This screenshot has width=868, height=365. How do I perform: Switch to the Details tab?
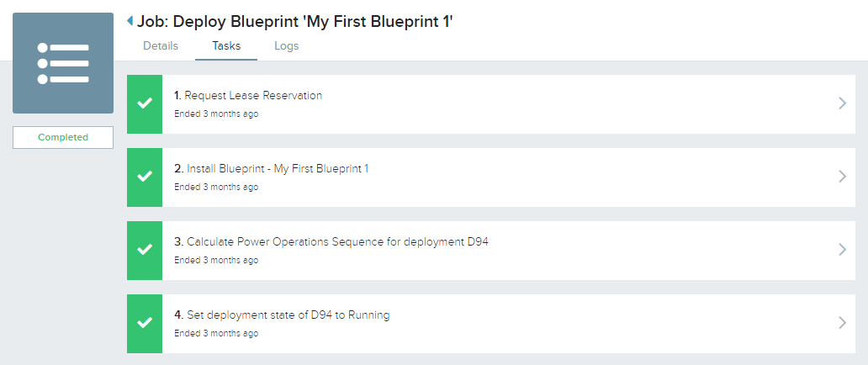161,46
